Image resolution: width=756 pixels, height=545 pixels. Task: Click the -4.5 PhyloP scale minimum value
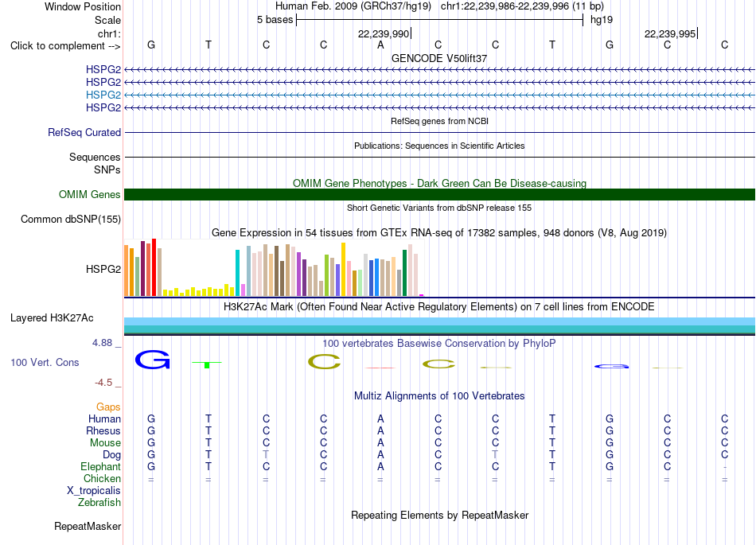coord(103,383)
